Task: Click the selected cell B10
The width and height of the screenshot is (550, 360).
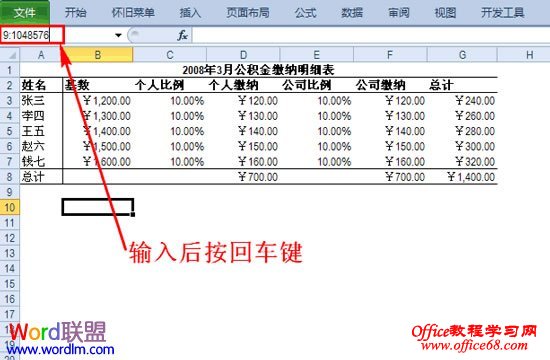Action: click(x=98, y=207)
